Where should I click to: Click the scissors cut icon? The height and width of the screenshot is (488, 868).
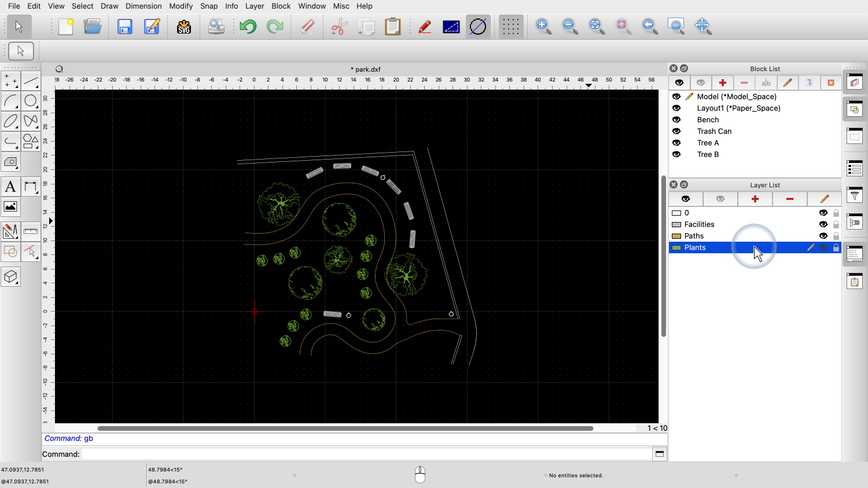[339, 27]
